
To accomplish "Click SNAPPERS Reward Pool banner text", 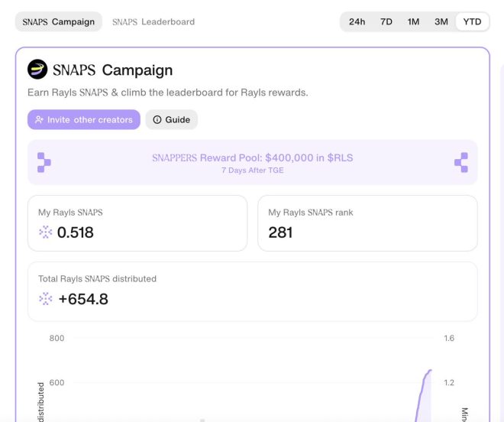I will tap(252, 157).
